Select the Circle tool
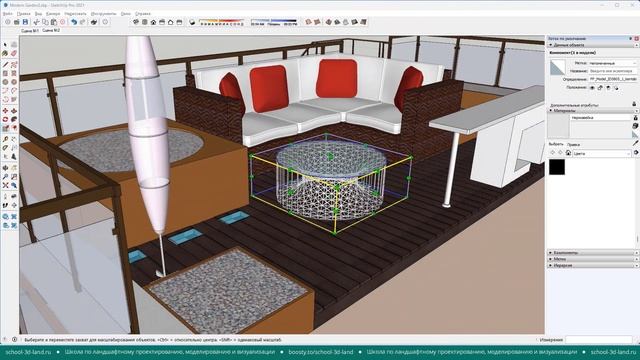 [5, 82]
